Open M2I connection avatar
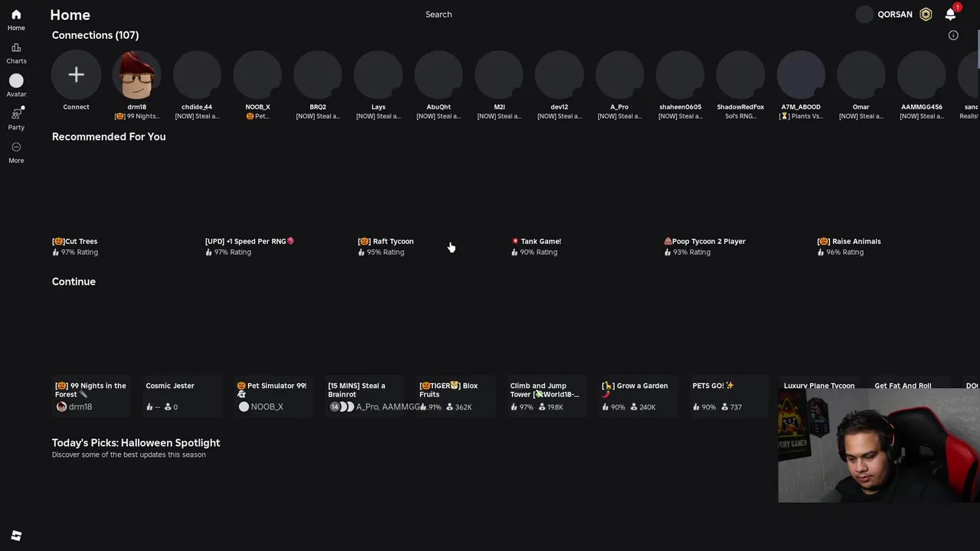This screenshot has height=551, width=980. pos(499,75)
